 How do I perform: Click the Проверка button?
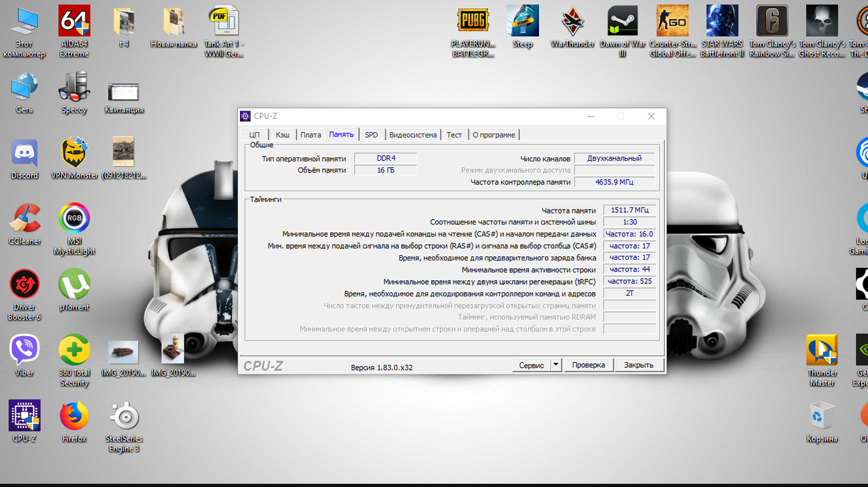click(588, 365)
